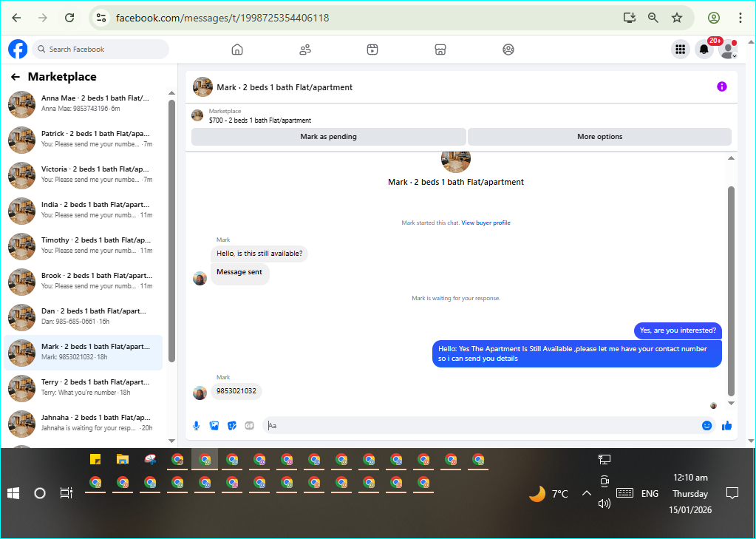Open Patrick conversation
Viewport: 756px width, 539px height.
84,140
